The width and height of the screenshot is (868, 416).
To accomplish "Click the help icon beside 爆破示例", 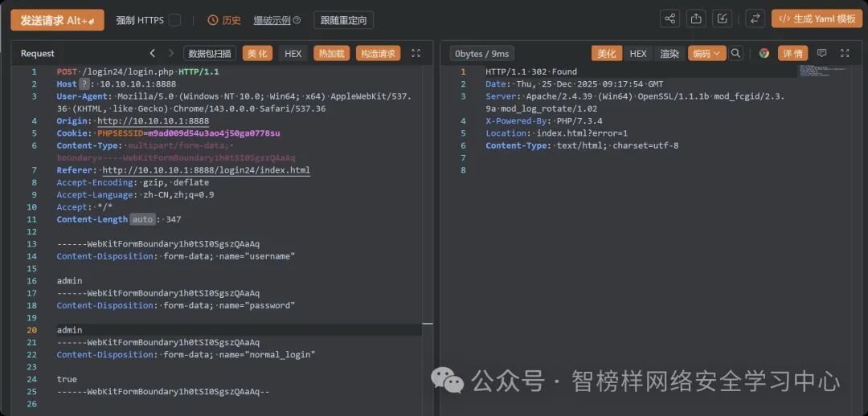I will (x=297, y=20).
